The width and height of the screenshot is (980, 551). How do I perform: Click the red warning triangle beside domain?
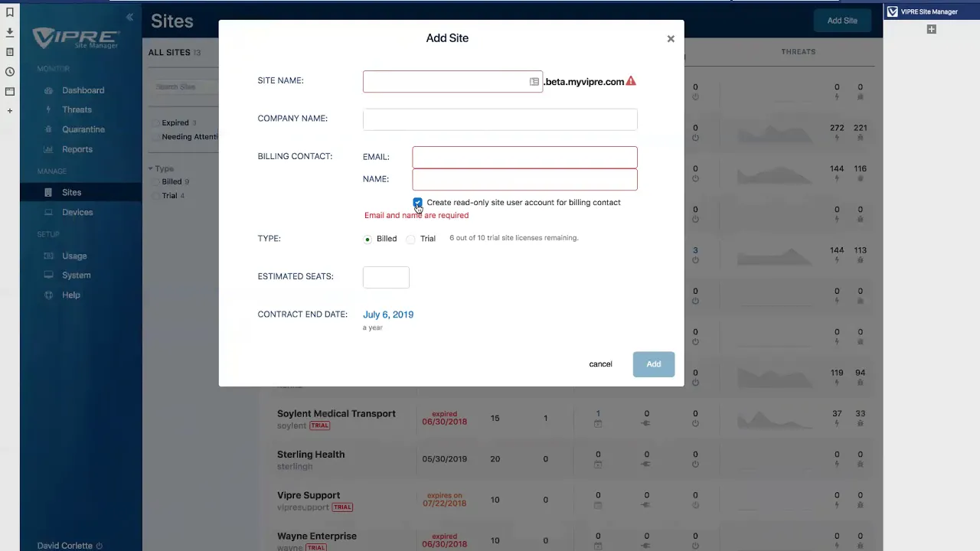[631, 81]
